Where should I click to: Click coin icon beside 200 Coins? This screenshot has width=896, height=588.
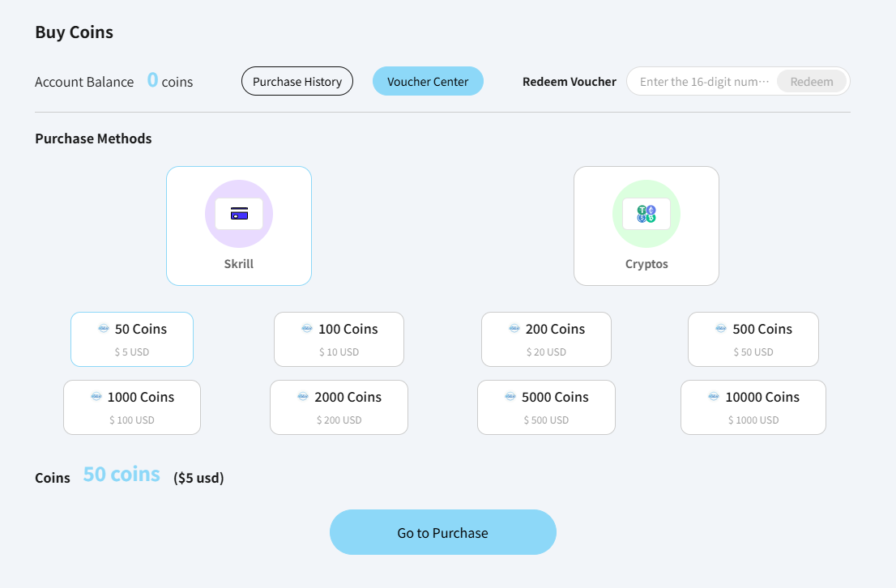(x=514, y=329)
